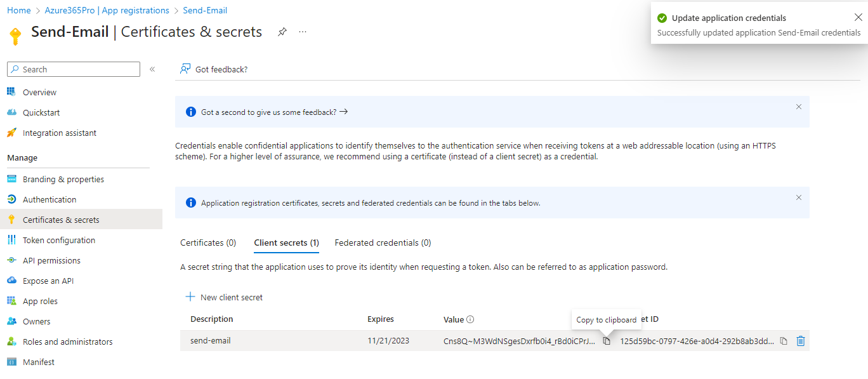This screenshot has height=379, width=868.
Task: Click the Got feedback? button
Action: click(x=214, y=69)
